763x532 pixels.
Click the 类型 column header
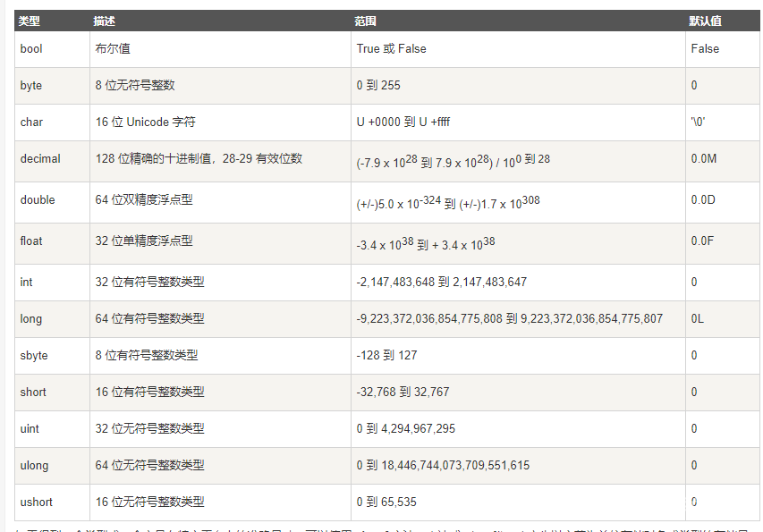click(30, 21)
